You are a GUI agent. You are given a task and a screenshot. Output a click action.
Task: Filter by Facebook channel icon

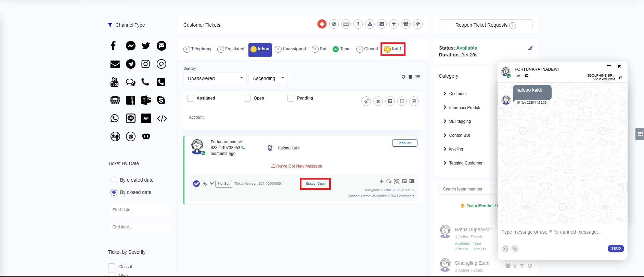113,45
